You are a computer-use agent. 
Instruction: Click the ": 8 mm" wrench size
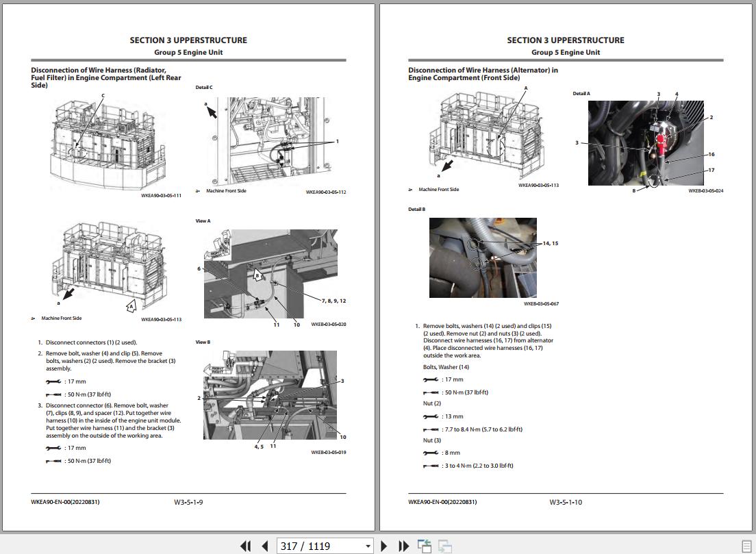coord(451,453)
